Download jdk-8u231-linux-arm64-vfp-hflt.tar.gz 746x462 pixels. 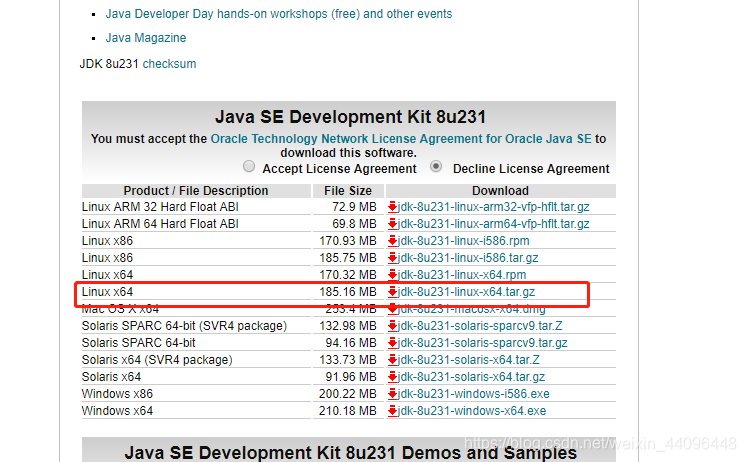pyautogui.click(x=493, y=224)
